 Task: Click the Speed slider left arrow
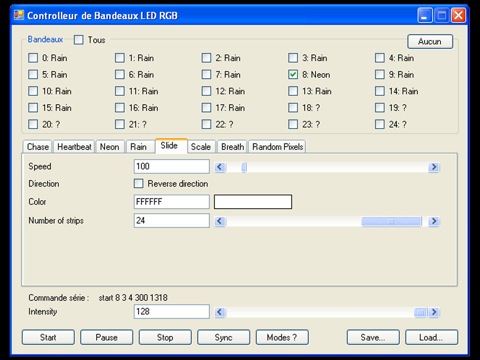[x=220, y=167]
